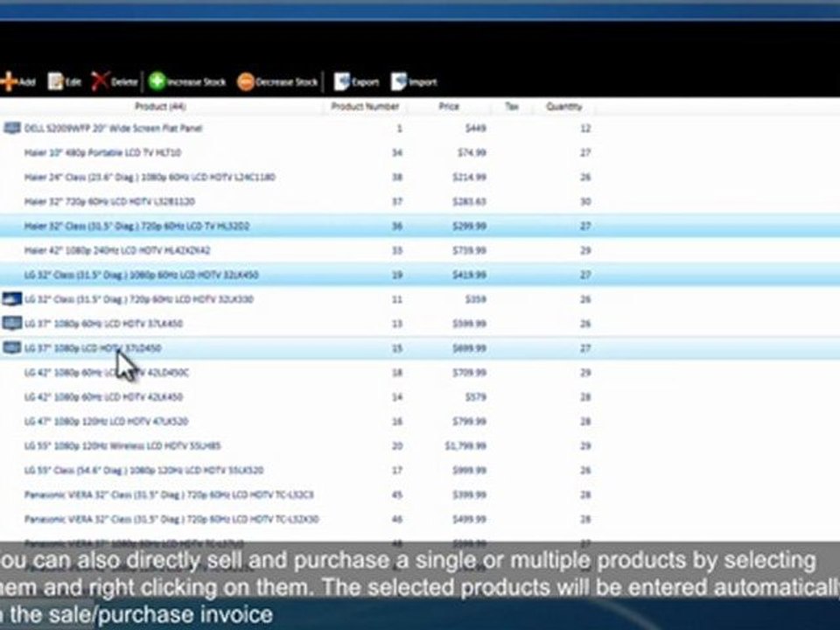The width and height of the screenshot is (840, 630).
Task: Click the $799.99 price cell
Action: pos(469,422)
